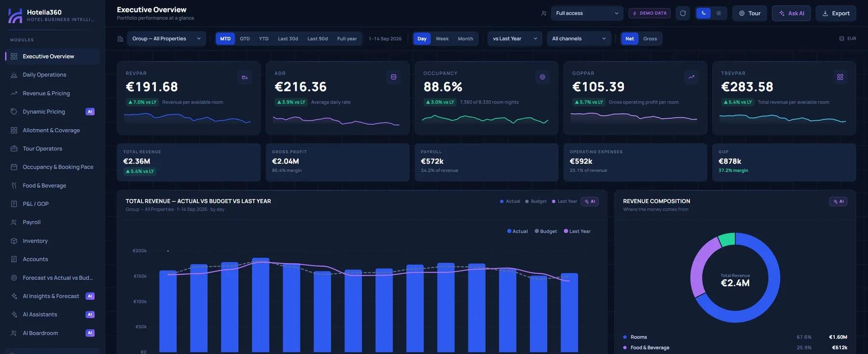Set granularity to Month
Screen dimensions: 868x354
coord(465,39)
